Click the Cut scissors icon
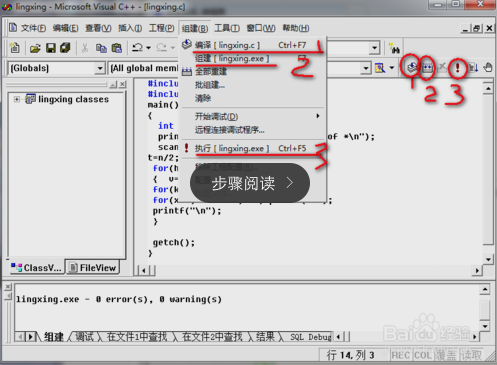The width and height of the screenshot is (497, 365). click(x=85, y=48)
